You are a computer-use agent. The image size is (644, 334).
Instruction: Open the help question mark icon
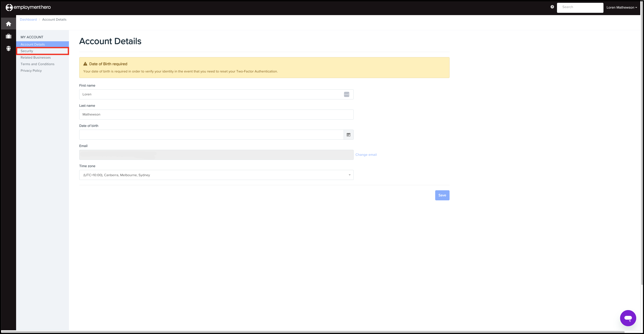click(x=552, y=7)
